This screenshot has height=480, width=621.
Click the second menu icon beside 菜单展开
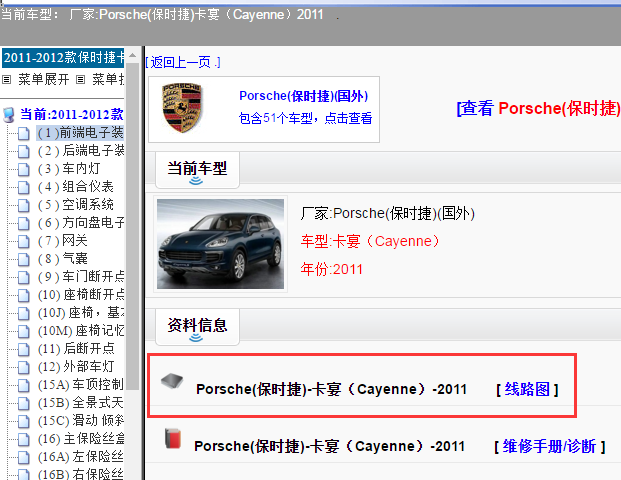(x=80, y=80)
